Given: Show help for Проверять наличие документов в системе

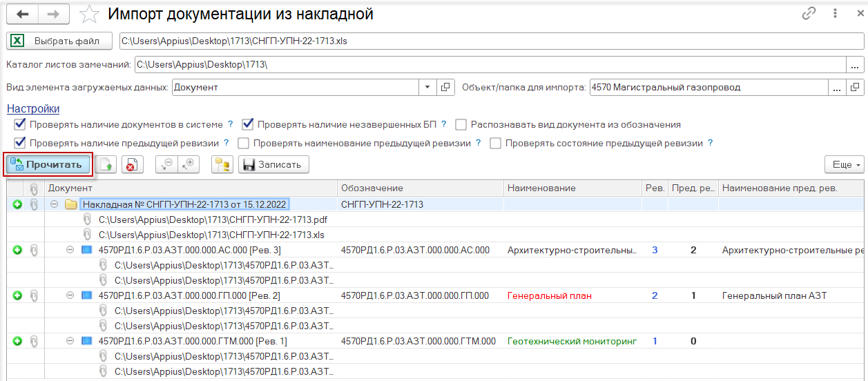Looking at the screenshot, I should (231, 125).
